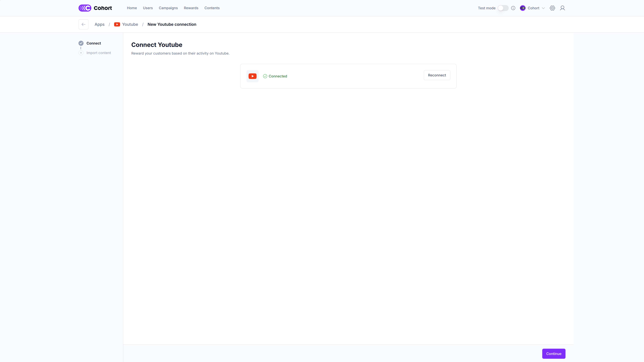Screen dimensions: 644x362
Task: Click the Cohort workspace avatar icon
Action: click(x=522, y=8)
